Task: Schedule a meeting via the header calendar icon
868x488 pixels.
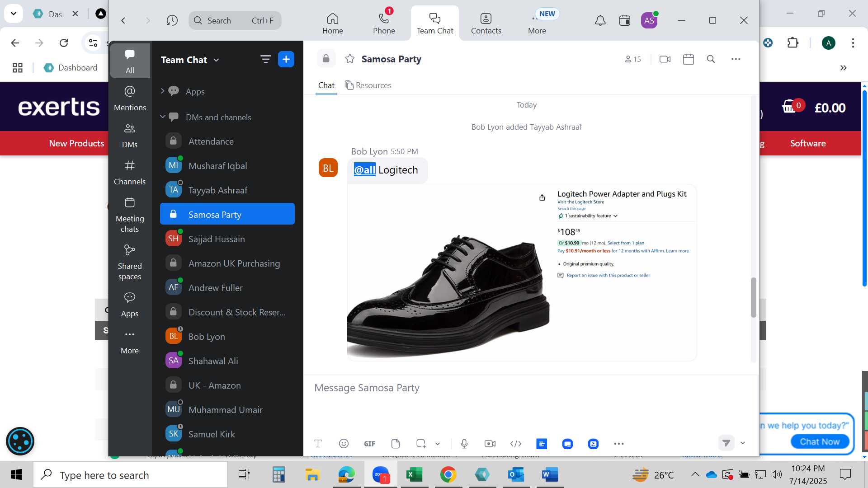Action: [688, 59]
